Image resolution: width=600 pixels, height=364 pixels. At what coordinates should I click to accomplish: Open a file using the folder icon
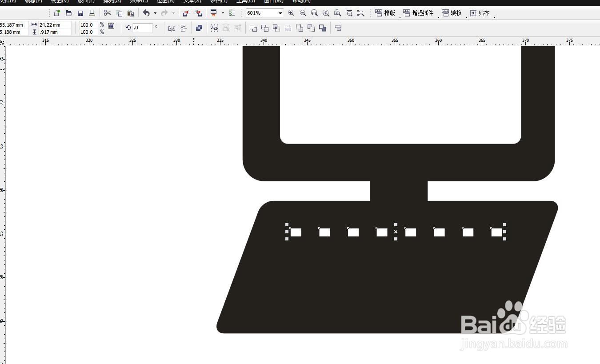pyautogui.click(x=68, y=13)
